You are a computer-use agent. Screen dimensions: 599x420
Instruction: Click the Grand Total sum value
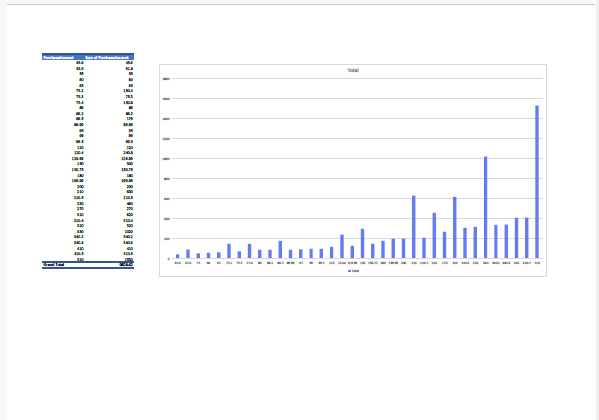126,264
